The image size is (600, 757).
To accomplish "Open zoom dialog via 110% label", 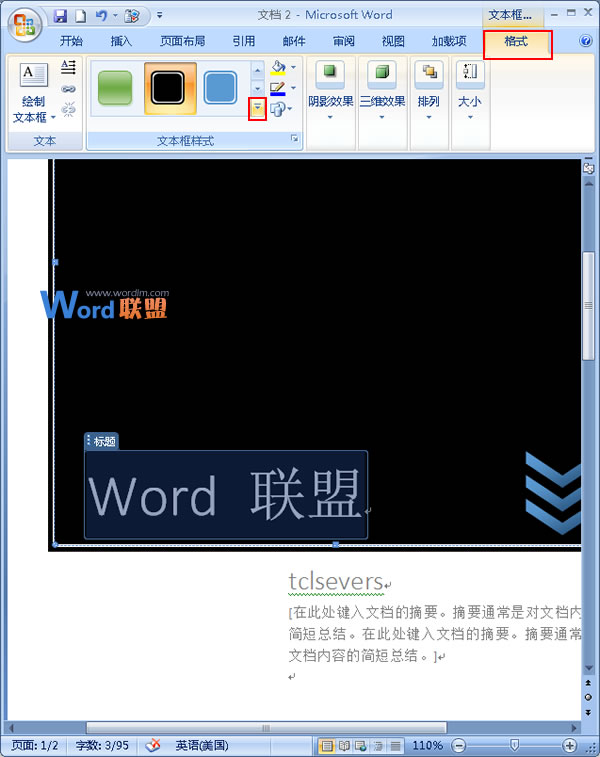I will (427, 746).
